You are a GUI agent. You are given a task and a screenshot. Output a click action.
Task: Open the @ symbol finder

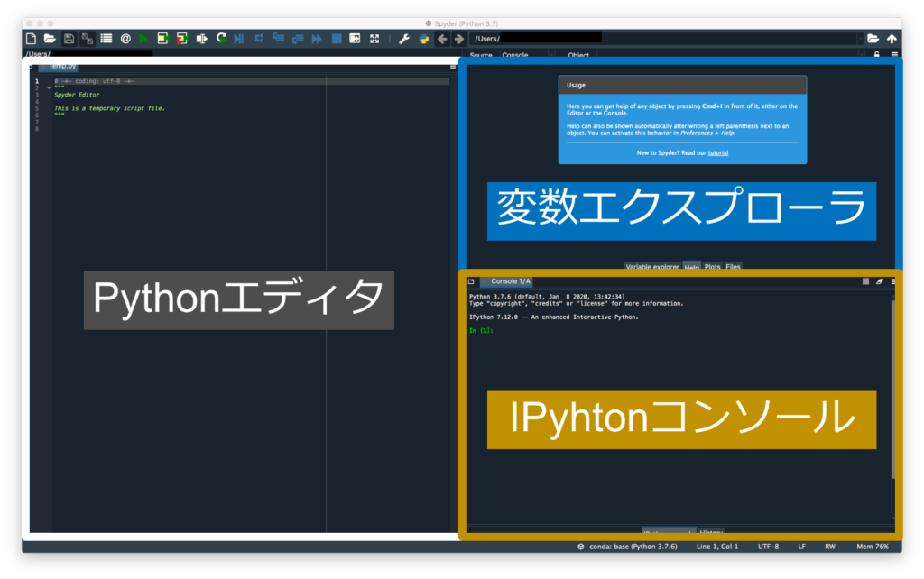pyautogui.click(x=125, y=39)
